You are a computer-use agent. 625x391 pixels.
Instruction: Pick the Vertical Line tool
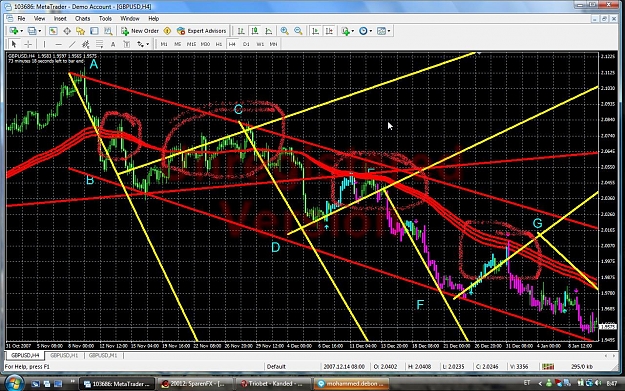[x=44, y=44]
